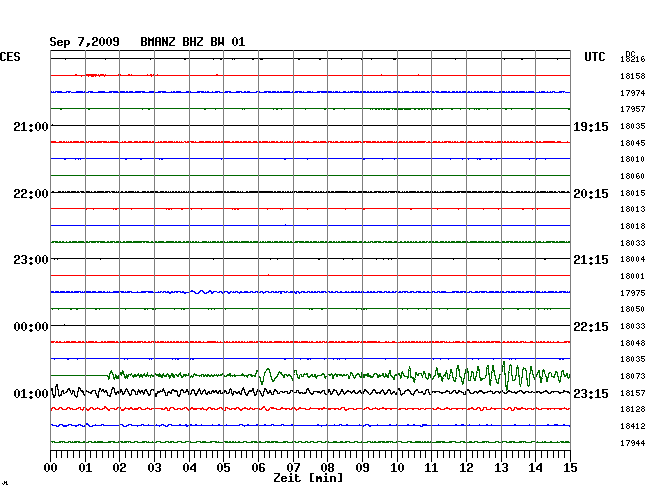This screenshot has height=494, width=650.
Task: Click minute tick label 13 on the axis
Action: click(x=501, y=468)
